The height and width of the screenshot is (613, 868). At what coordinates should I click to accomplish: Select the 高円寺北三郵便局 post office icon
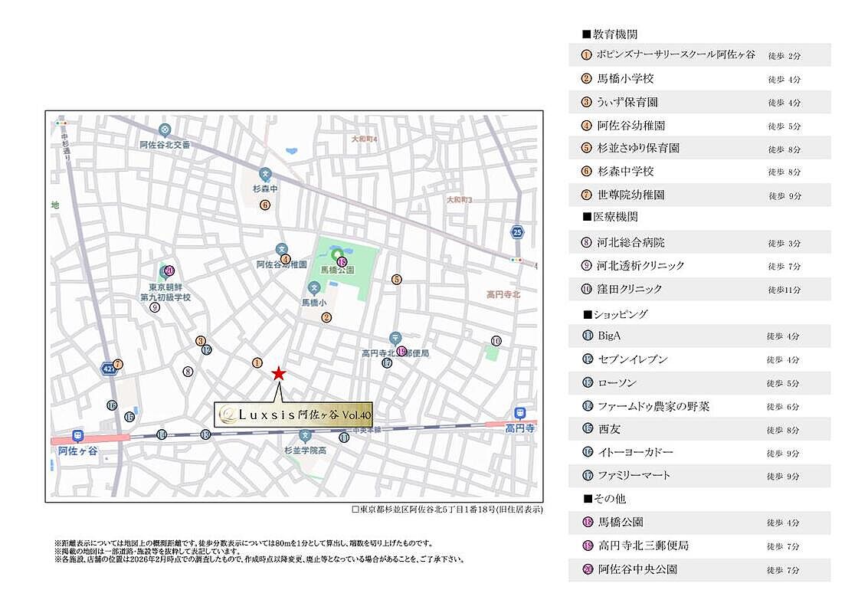click(x=395, y=338)
